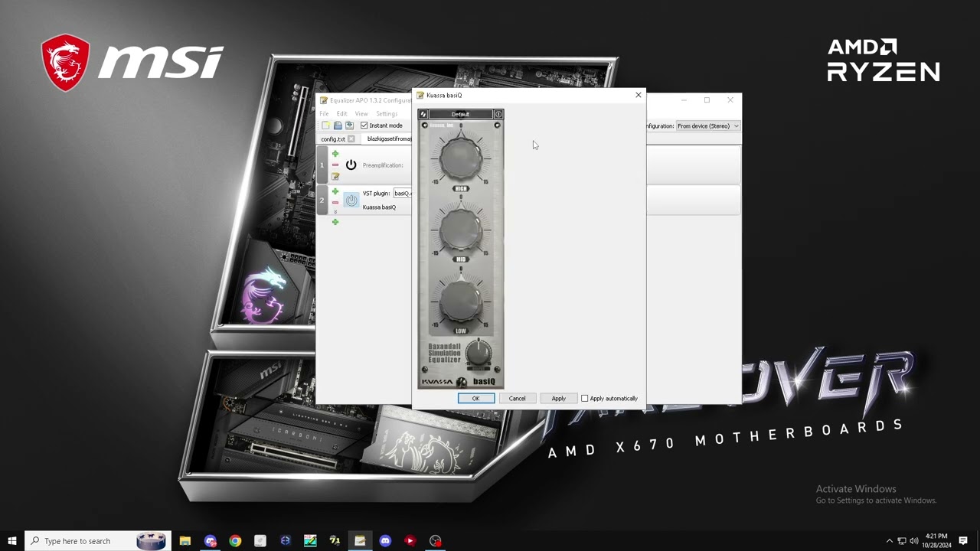Click the small output knob near Baxandall label

(x=479, y=352)
